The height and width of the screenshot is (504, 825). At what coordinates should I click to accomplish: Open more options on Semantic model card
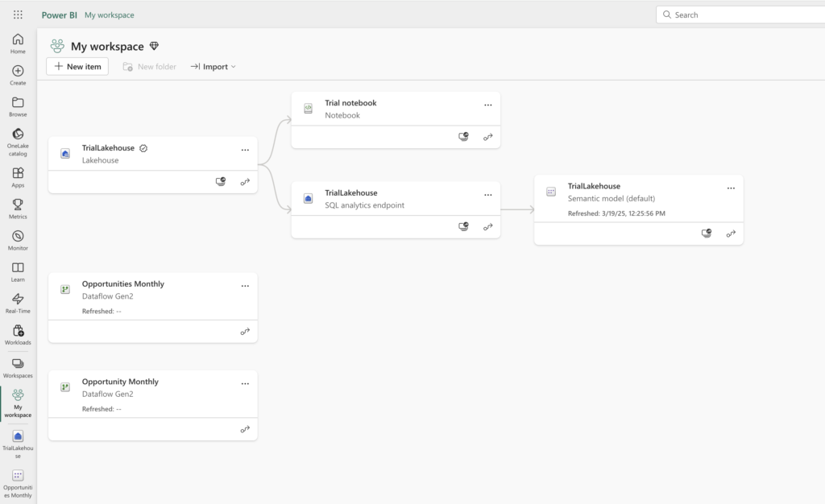[731, 188]
